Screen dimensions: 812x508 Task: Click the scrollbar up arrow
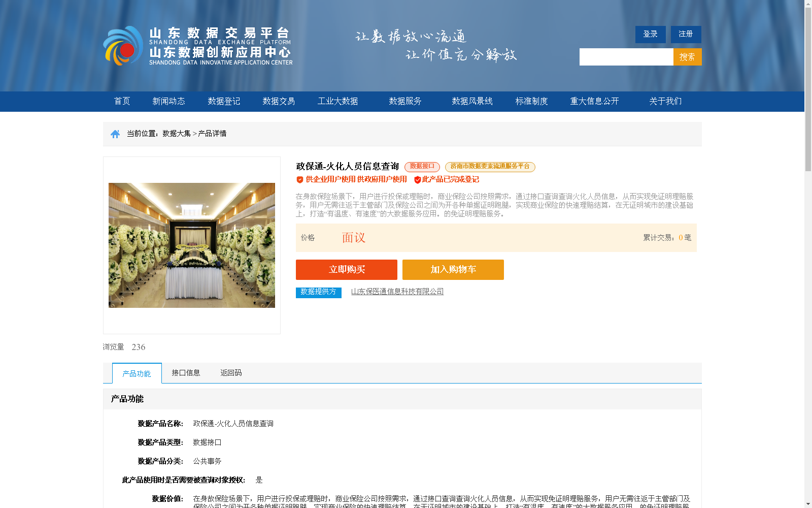click(x=808, y=4)
